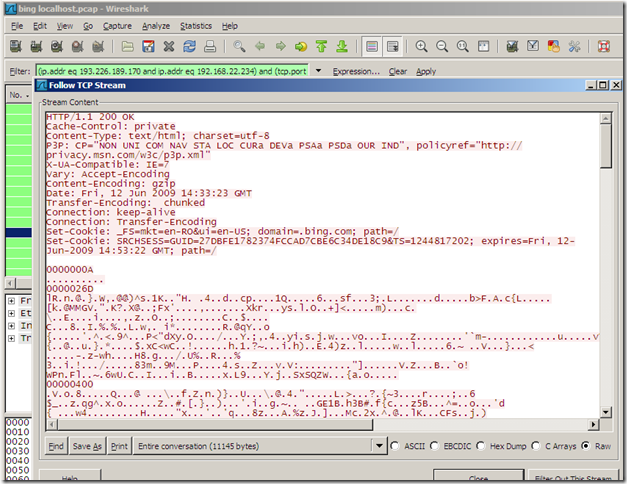Click stream content scroll right arrow
Screen dimensions: 627x484
click(594, 424)
